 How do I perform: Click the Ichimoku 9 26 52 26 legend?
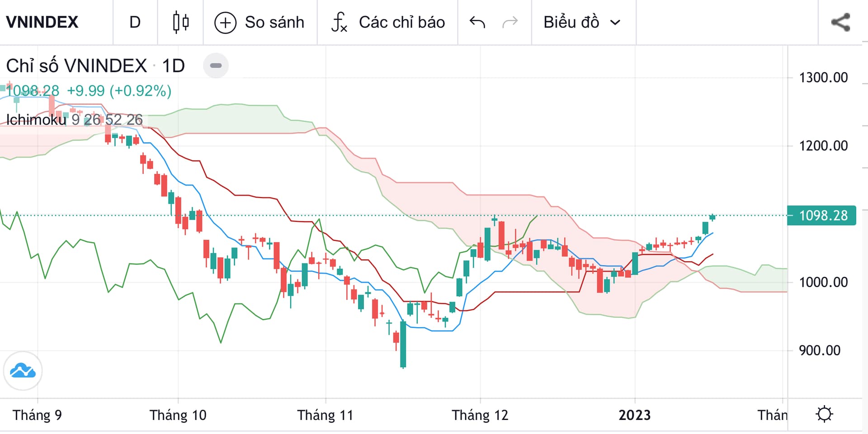(74, 120)
